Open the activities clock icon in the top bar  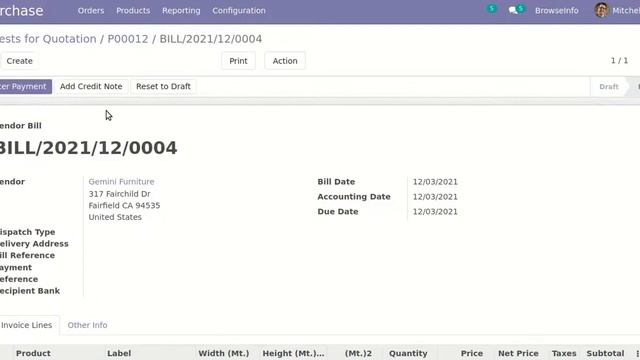pyautogui.click(x=492, y=9)
